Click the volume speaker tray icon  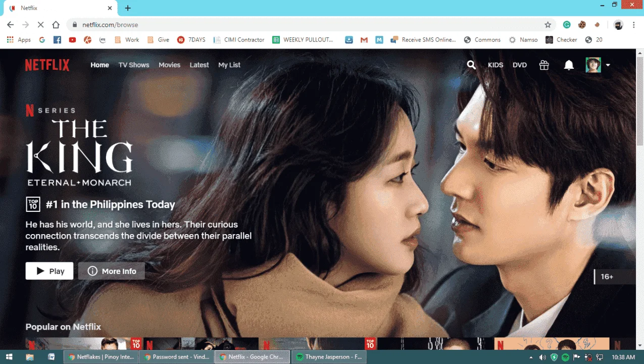tap(542, 357)
